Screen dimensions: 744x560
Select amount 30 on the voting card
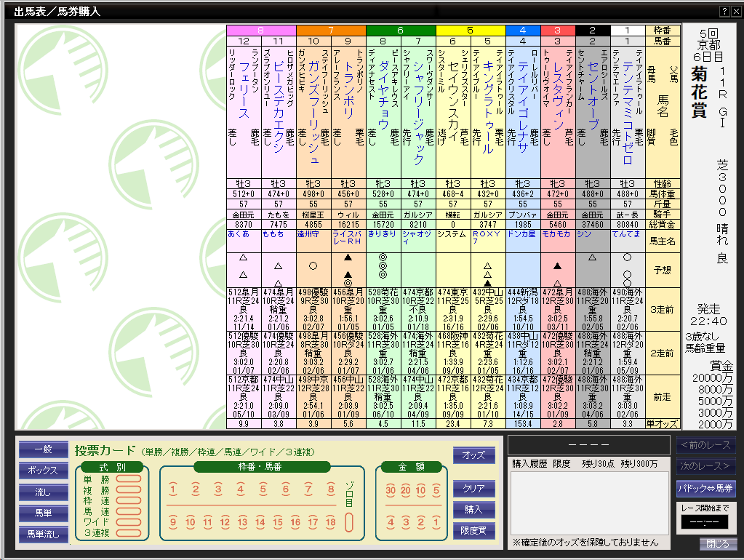[x=391, y=490]
